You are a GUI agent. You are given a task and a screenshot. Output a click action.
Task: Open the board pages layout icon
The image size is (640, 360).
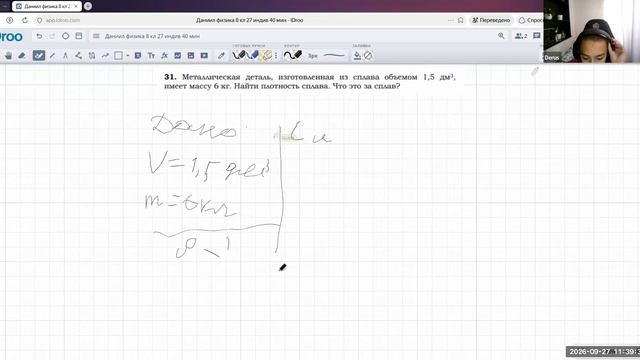pos(79,36)
